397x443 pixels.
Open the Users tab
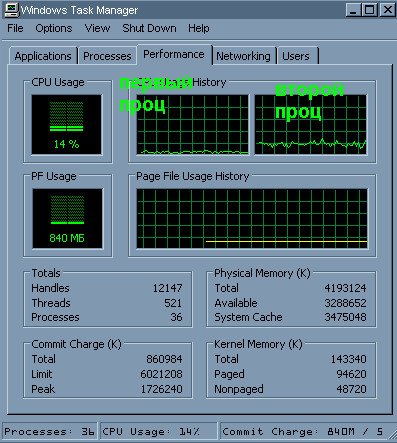(x=296, y=56)
